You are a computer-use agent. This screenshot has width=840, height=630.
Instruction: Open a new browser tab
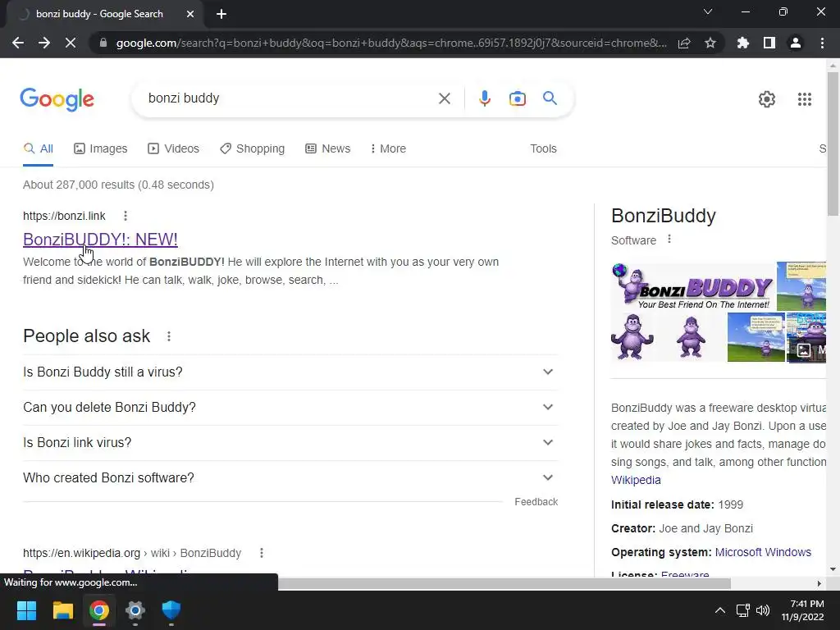point(221,14)
